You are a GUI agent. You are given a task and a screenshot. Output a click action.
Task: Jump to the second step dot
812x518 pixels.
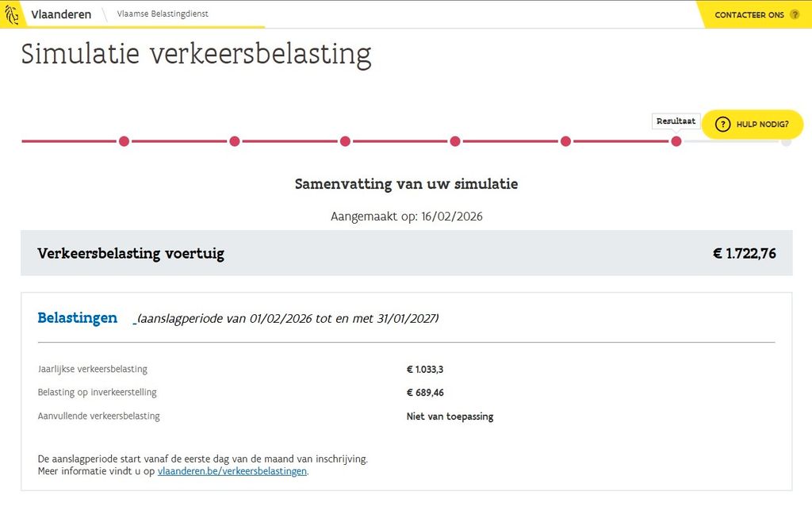(235, 141)
